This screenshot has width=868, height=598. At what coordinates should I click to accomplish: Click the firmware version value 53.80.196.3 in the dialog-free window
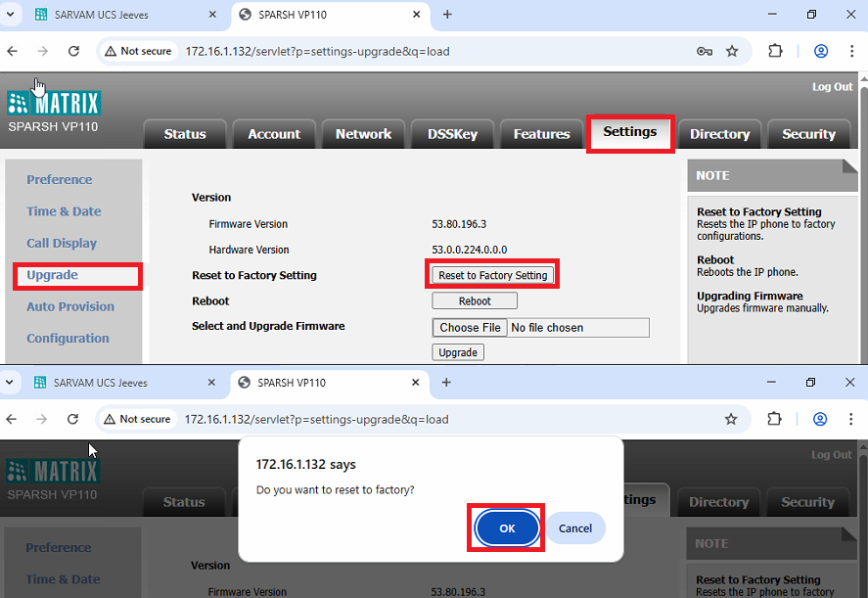pyautogui.click(x=459, y=224)
